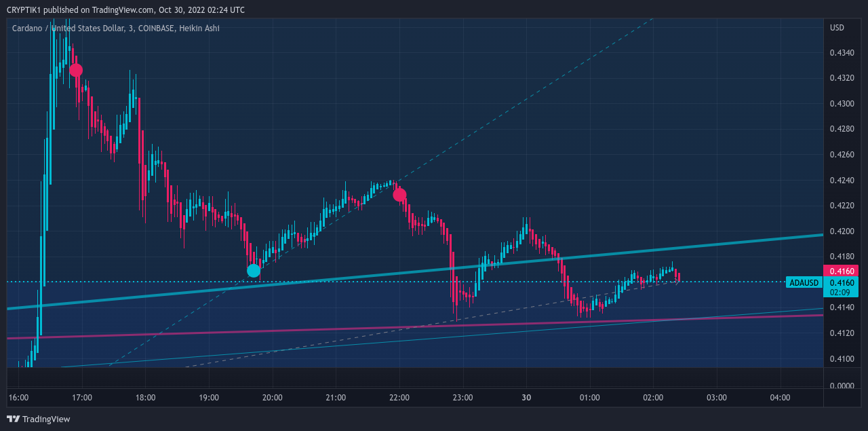This screenshot has height=431, width=868.
Task: Click the red 0.4160 price label
Action: 842,270
